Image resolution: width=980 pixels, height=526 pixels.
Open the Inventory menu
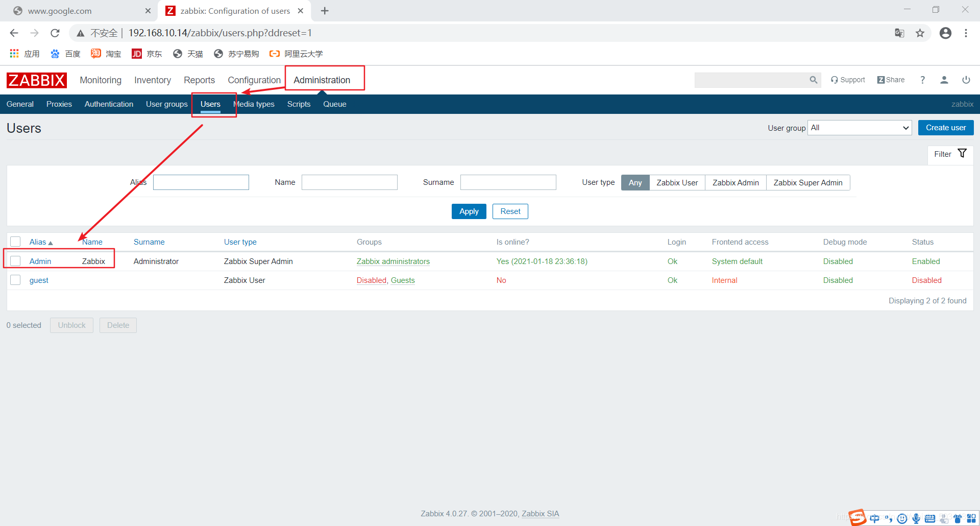pos(153,80)
